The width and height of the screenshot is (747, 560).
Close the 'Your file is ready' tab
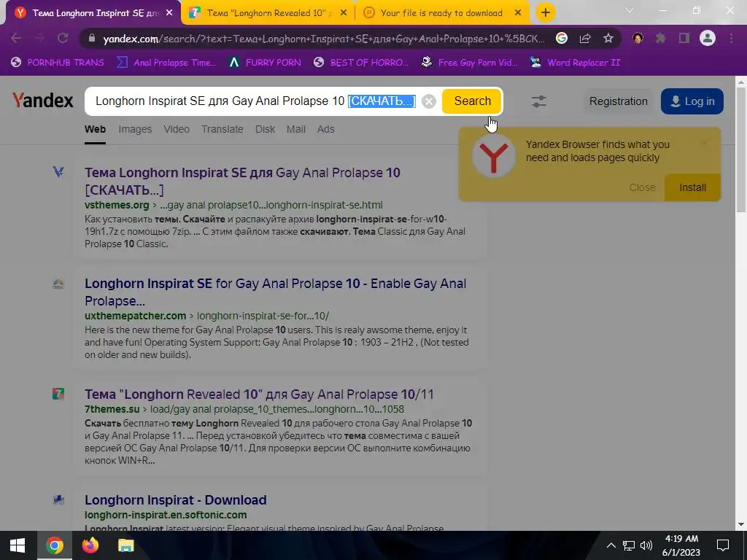518,13
